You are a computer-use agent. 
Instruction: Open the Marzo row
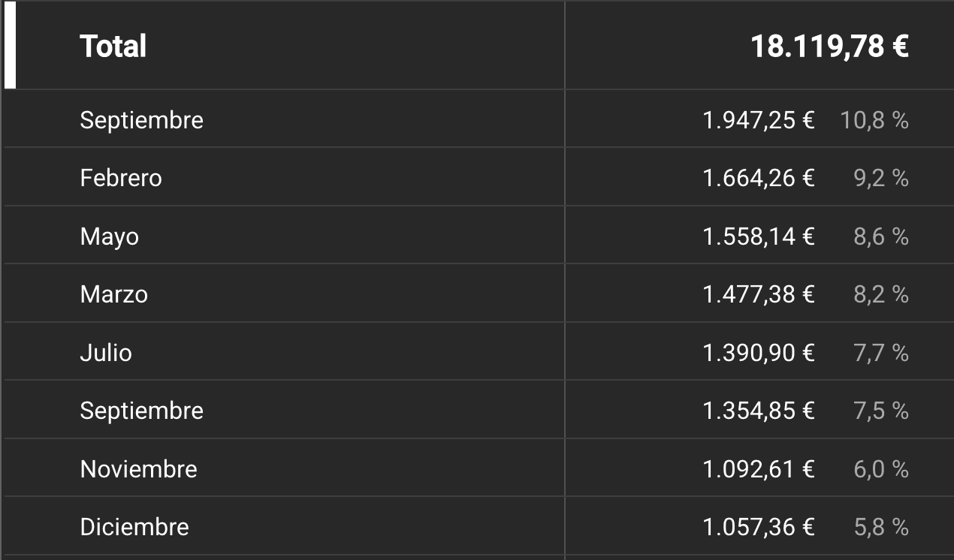pos(114,294)
